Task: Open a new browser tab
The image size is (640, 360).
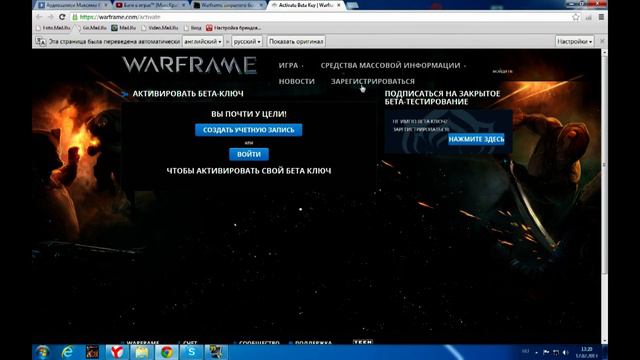Action: pyautogui.click(x=352, y=5)
